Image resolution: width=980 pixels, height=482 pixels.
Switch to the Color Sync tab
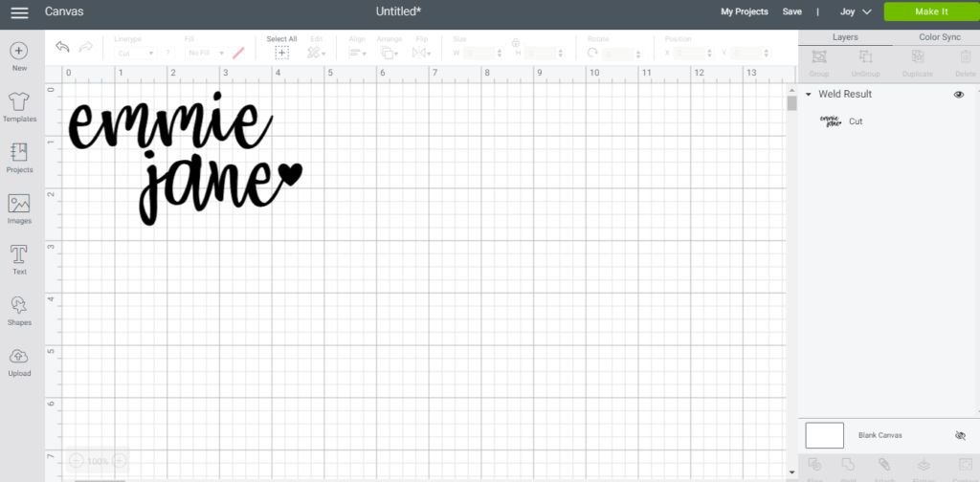pyautogui.click(x=940, y=37)
